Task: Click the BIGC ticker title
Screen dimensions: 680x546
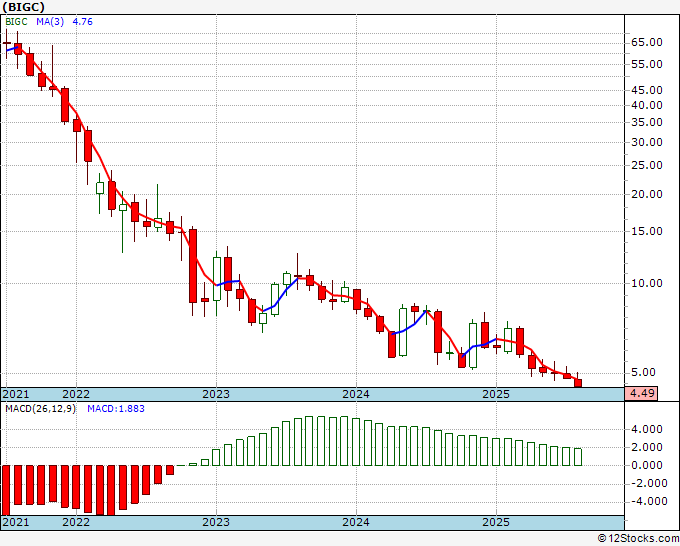Action: click(x=23, y=7)
